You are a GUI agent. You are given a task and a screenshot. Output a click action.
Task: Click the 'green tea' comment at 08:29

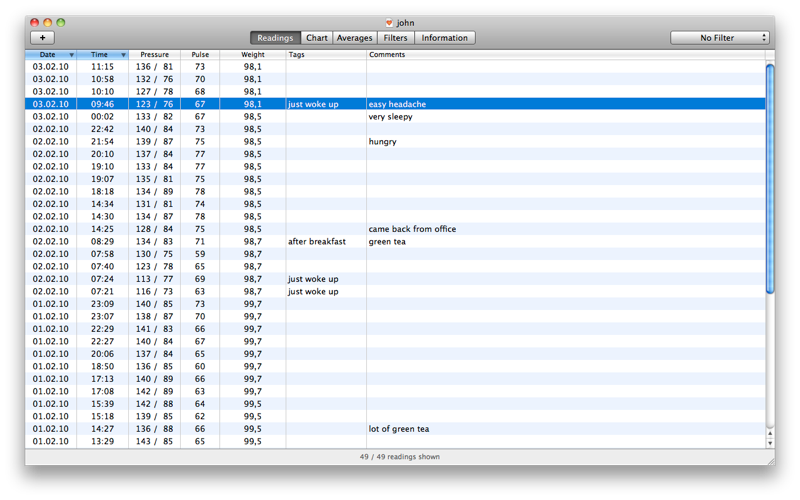[x=387, y=242]
